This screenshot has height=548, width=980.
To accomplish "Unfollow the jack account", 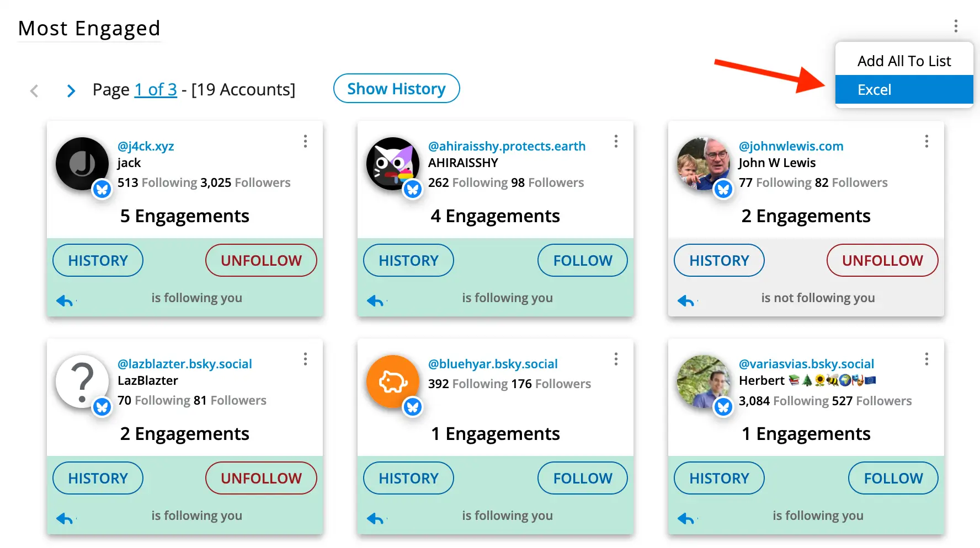I will 261,260.
